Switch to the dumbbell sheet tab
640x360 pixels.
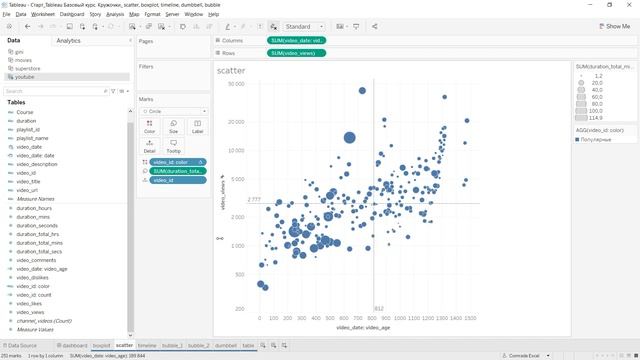click(226, 346)
